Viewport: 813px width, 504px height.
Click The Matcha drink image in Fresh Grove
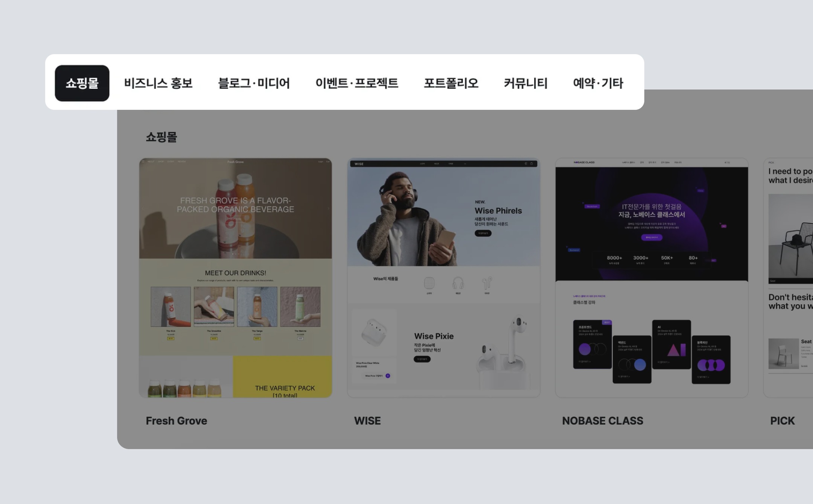tap(300, 307)
